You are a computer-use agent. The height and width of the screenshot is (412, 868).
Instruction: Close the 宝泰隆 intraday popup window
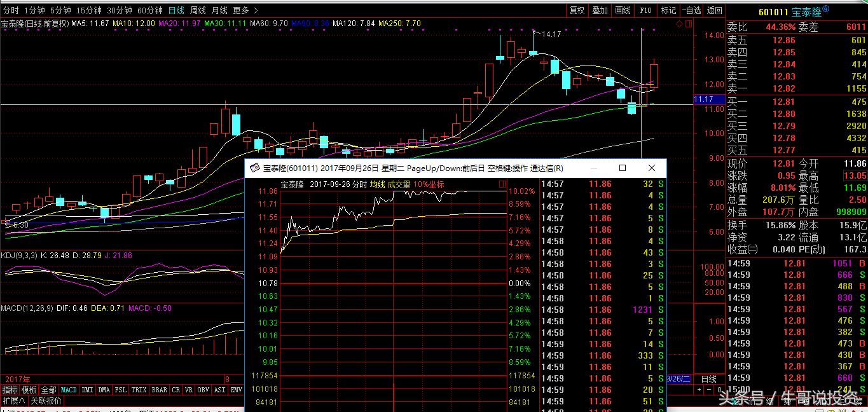tap(651, 168)
